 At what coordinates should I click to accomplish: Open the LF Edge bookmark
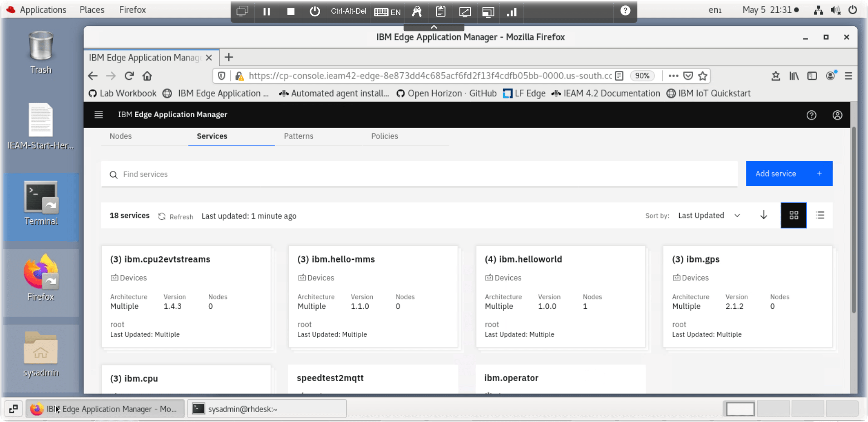tap(524, 94)
